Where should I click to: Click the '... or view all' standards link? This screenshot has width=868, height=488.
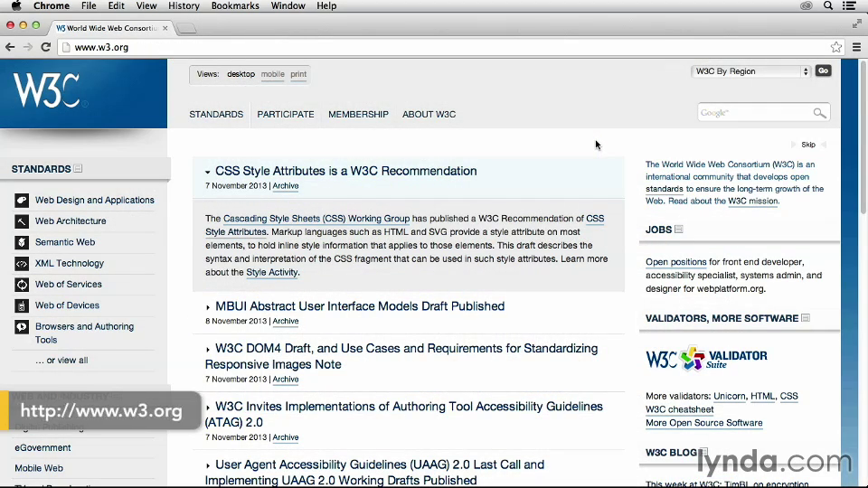coord(61,361)
